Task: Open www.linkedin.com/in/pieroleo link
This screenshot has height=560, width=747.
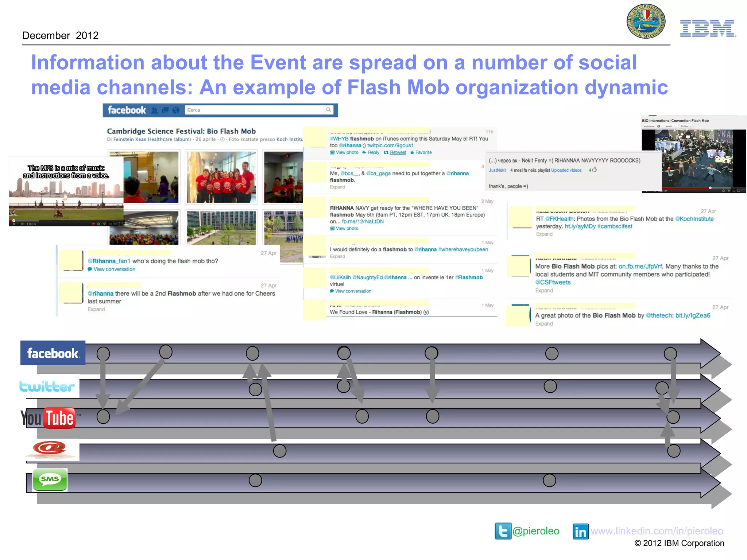Action: click(657, 531)
